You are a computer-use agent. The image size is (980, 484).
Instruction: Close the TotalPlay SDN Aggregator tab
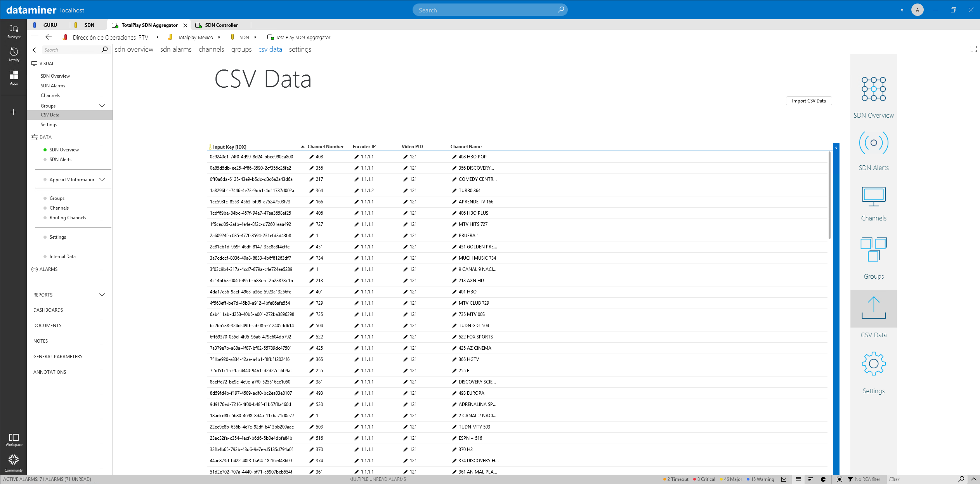pos(185,25)
